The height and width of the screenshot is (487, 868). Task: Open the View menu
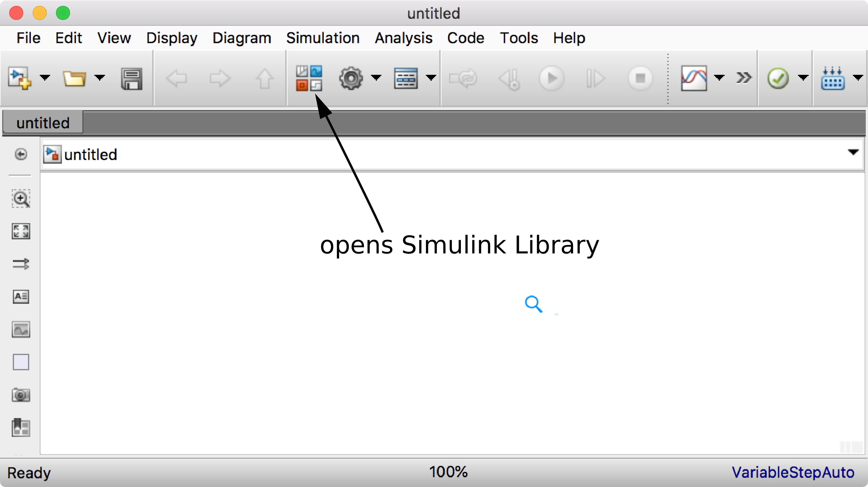coord(114,38)
